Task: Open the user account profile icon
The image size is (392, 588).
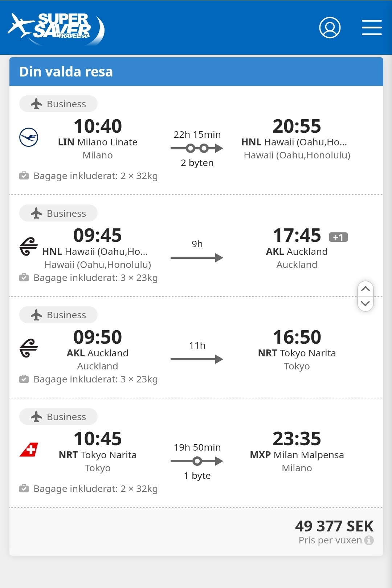Action: 330,28
